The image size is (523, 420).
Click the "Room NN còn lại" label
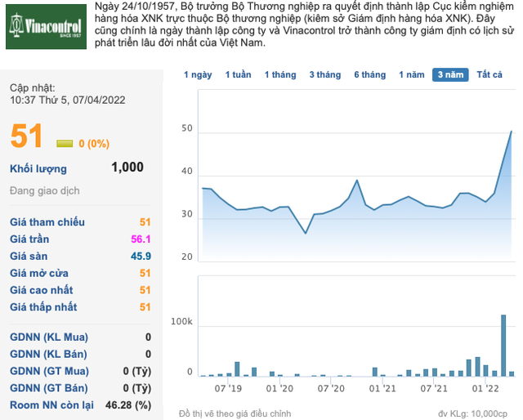click(x=51, y=405)
